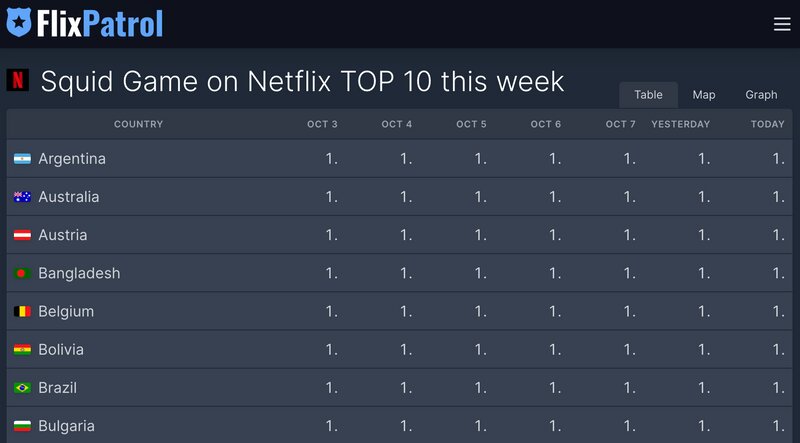The width and height of the screenshot is (800, 443).
Task: Click the Netflix N icon
Action: (17, 80)
